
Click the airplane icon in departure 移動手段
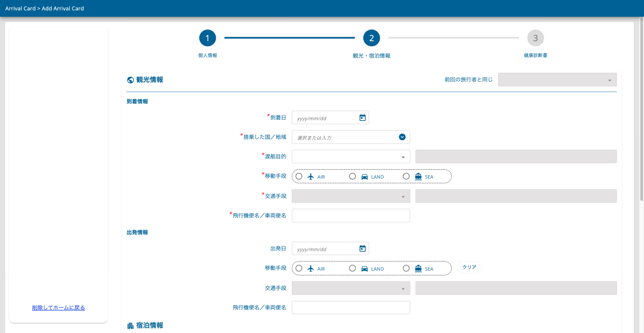(310, 268)
